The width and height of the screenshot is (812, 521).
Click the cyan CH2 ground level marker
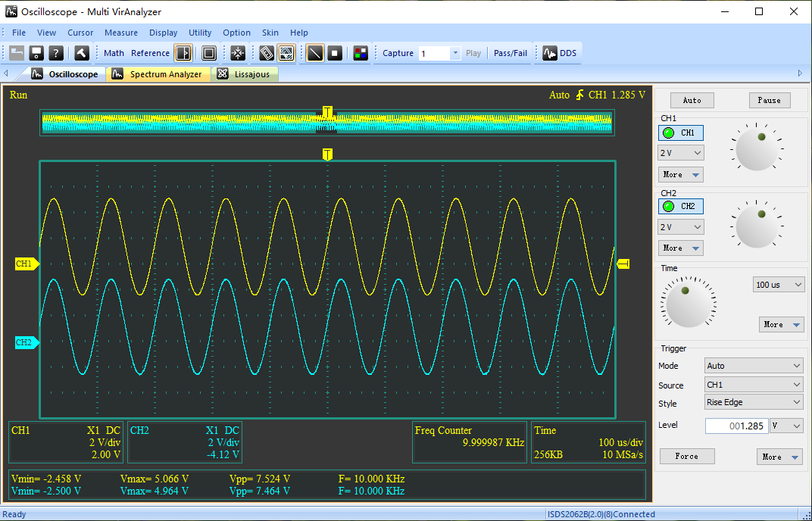[27, 342]
